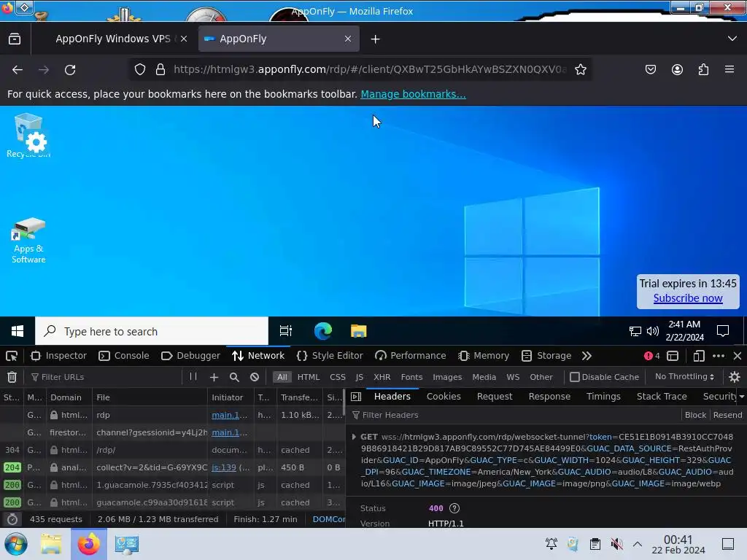Screen dimensions: 747x560
Task: Switch to Cookies details tab
Action: pos(444,397)
